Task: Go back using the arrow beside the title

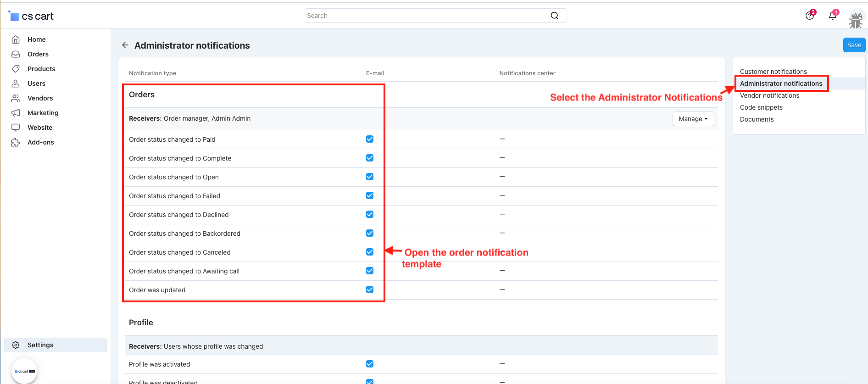Action: (x=125, y=45)
